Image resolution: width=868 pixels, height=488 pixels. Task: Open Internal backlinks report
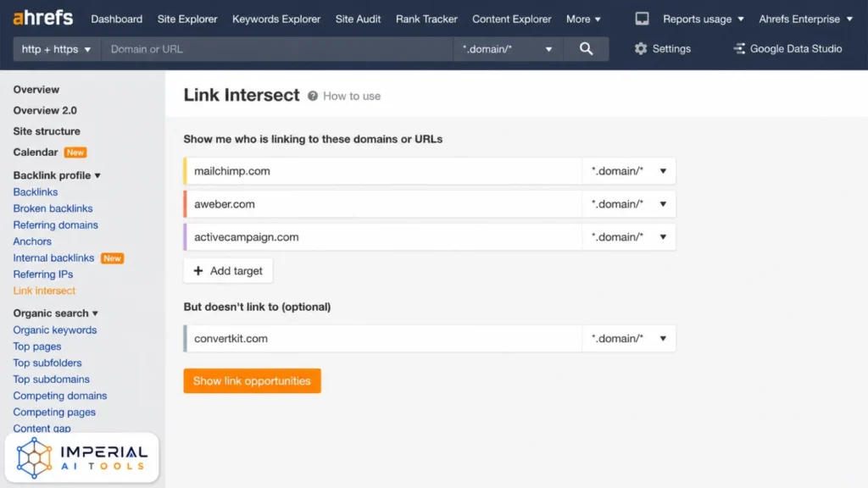pos(53,258)
